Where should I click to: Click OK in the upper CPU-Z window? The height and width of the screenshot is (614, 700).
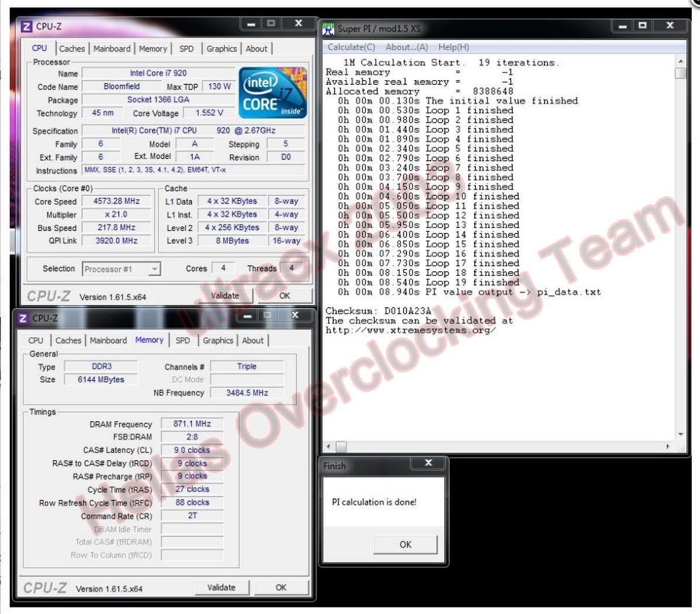(x=284, y=296)
